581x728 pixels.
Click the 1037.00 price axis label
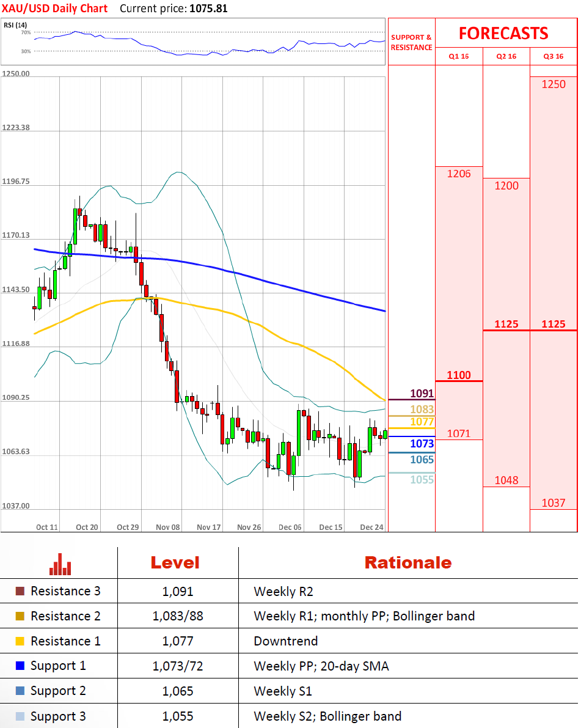(x=16, y=506)
